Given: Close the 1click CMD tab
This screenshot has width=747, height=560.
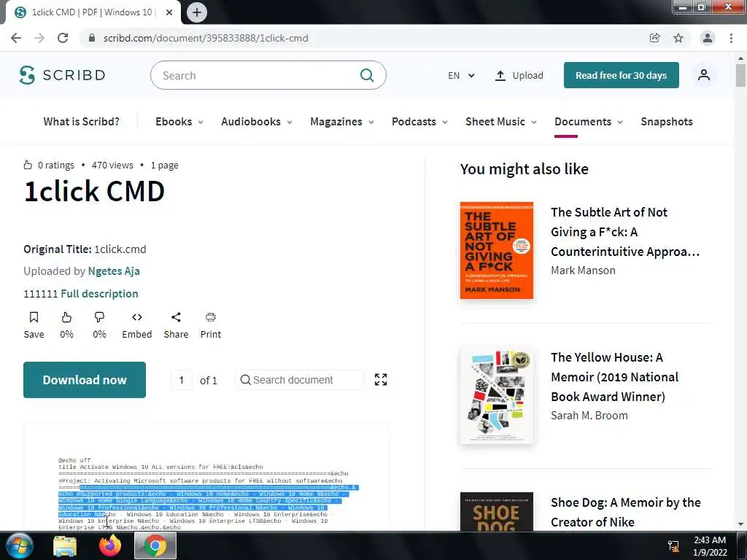Looking at the screenshot, I should (169, 12).
